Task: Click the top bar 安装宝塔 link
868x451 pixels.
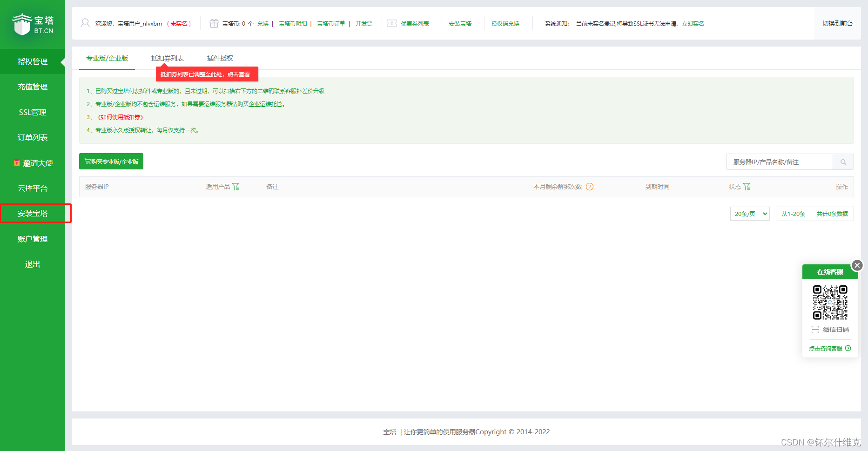Action: pos(460,23)
